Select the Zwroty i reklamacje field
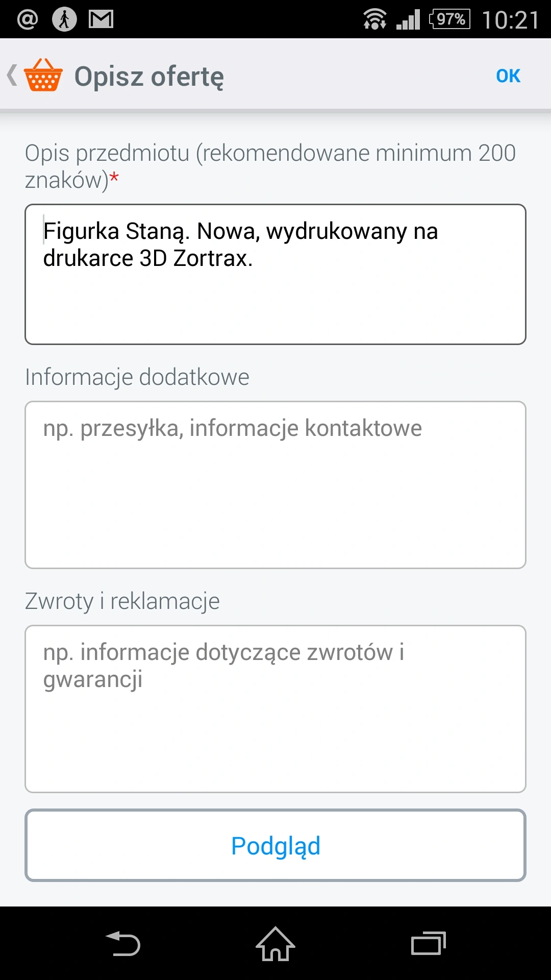551x980 pixels. point(275,709)
